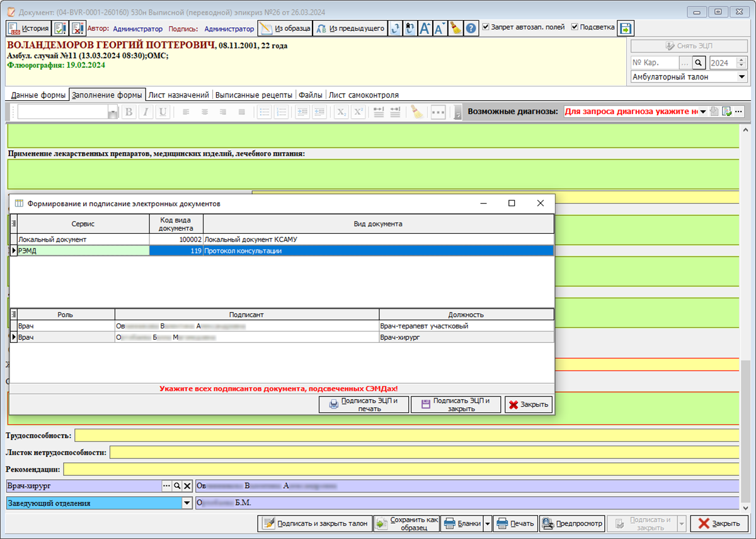Click the search magnifier next to № Кар.
756x539 pixels.
(x=698, y=62)
